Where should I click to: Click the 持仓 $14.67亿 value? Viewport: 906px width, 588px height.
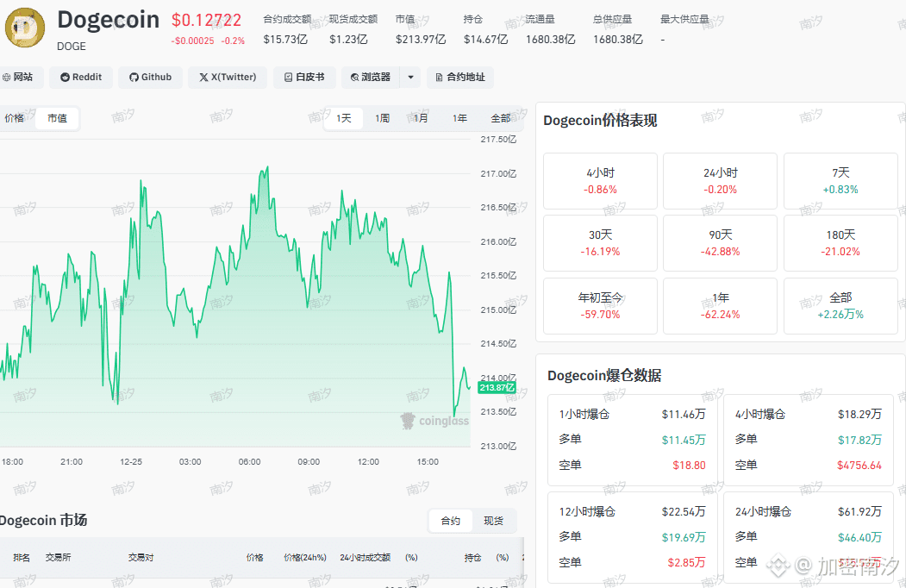coord(485,40)
